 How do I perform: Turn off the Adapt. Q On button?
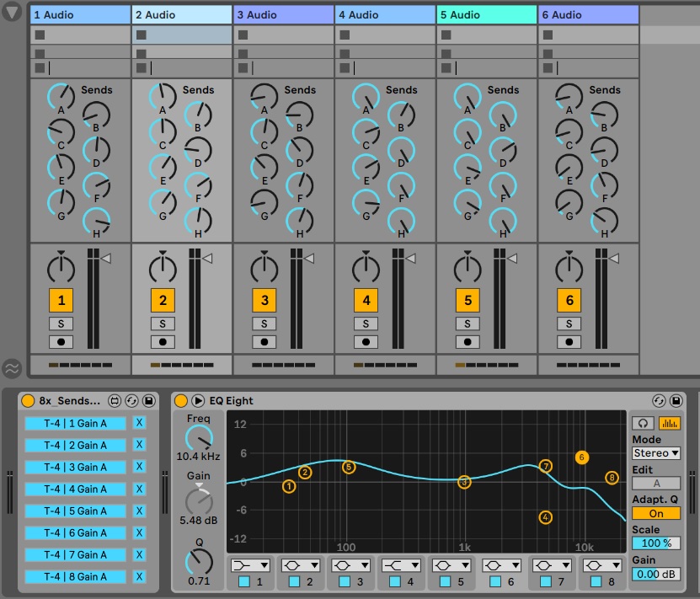(x=655, y=513)
